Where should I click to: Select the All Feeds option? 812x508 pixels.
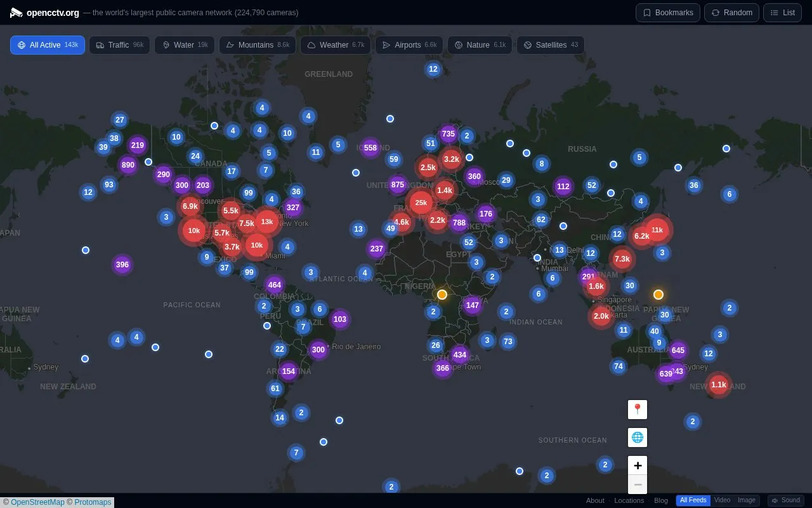pos(693,500)
